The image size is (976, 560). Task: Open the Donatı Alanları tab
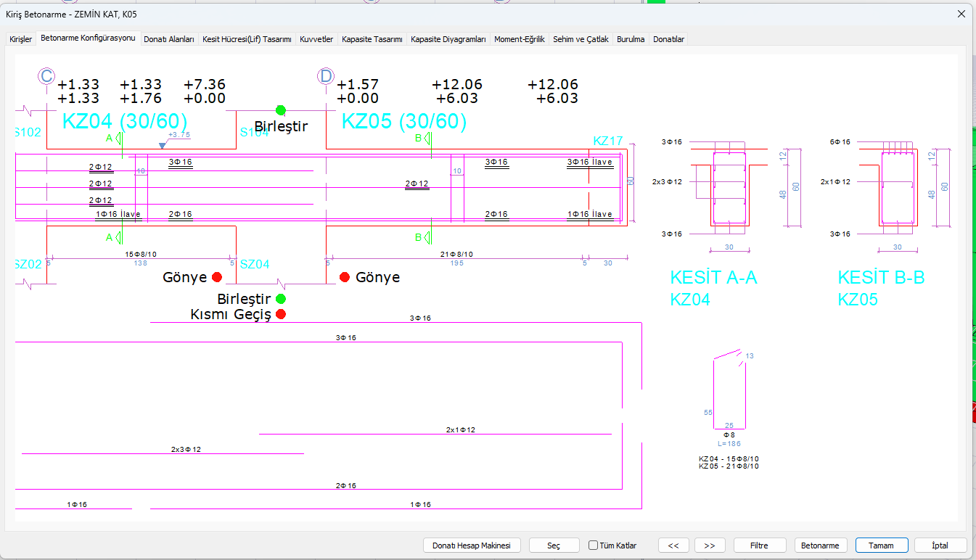click(169, 39)
